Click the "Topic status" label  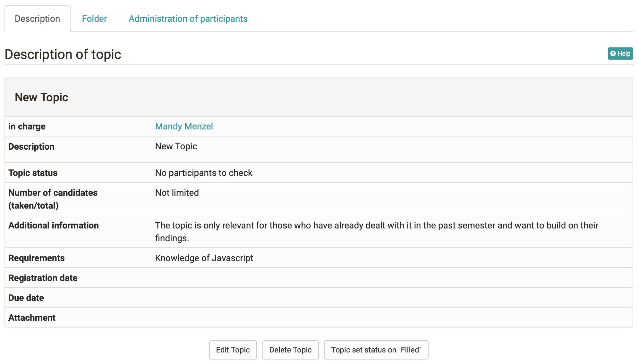pyautogui.click(x=33, y=173)
